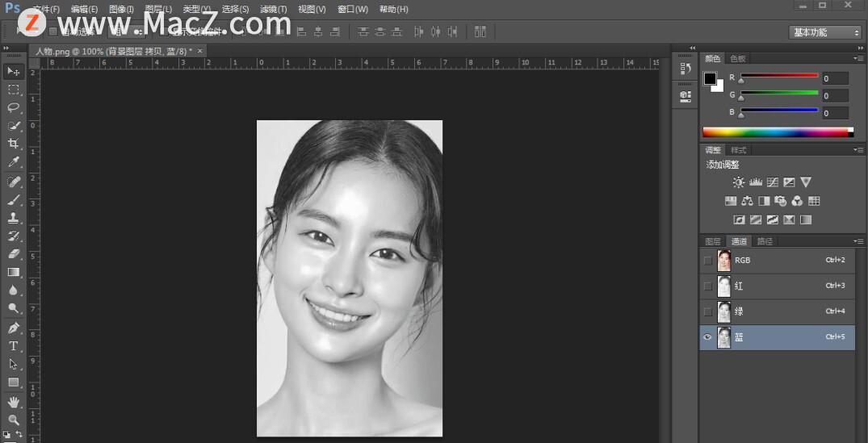Select the Blur tool
868x443 pixels.
(x=14, y=290)
